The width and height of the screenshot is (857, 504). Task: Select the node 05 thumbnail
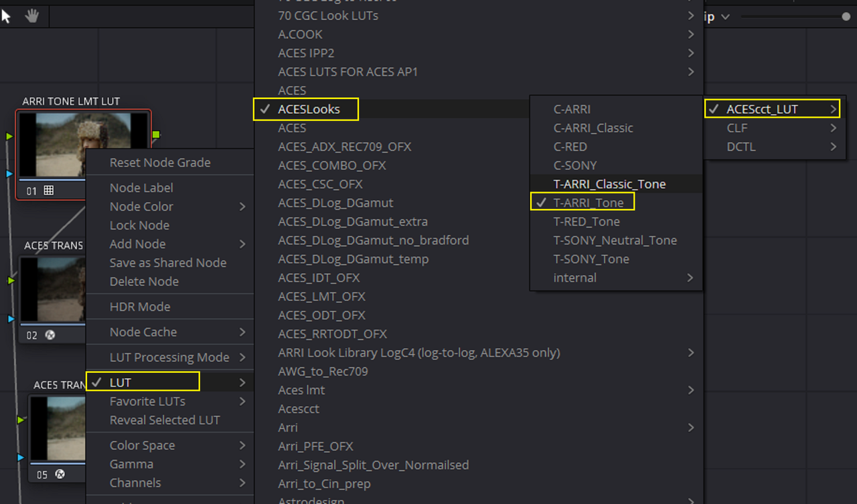coord(58,429)
